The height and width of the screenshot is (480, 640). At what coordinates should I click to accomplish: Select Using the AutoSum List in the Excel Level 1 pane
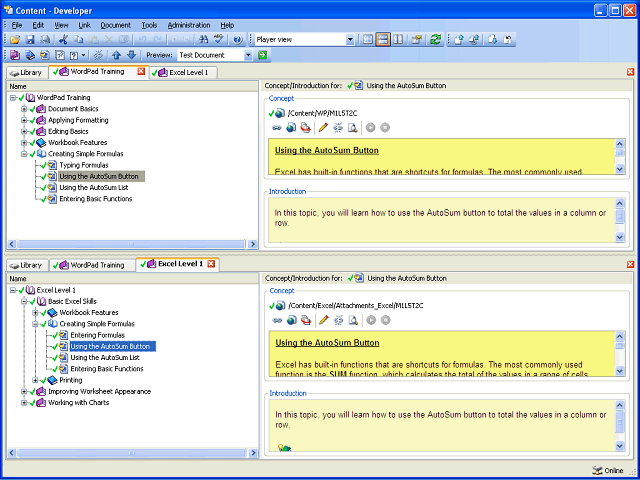[105, 358]
